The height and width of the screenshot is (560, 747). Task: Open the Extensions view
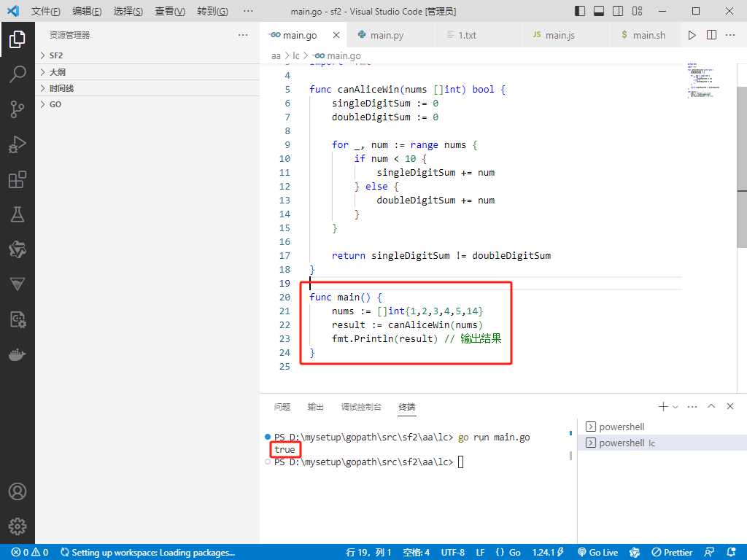click(18, 179)
